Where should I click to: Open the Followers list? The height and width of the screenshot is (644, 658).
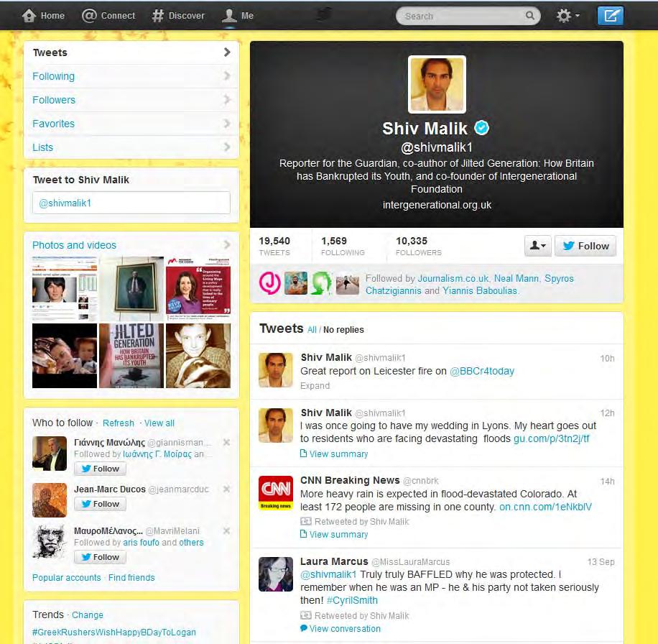tap(54, 100)
